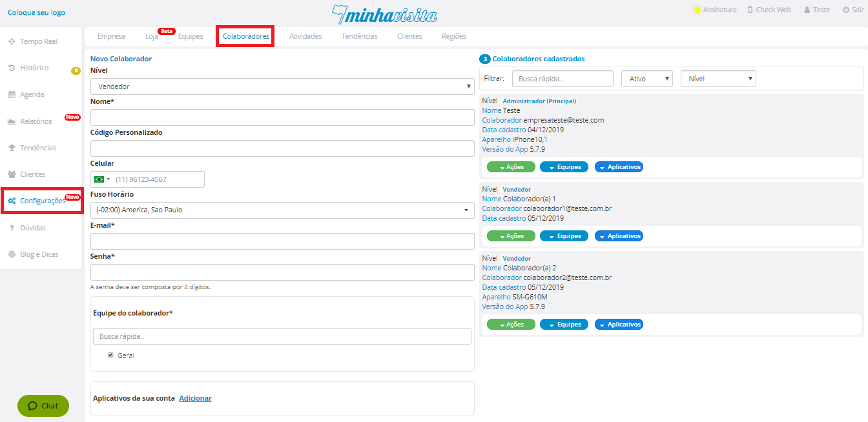Open the Fuso Horário timezone dropdown
Image resolution: width=868 pixels, height=422 pixels.
pyautogui.click(x=282, y=210)
